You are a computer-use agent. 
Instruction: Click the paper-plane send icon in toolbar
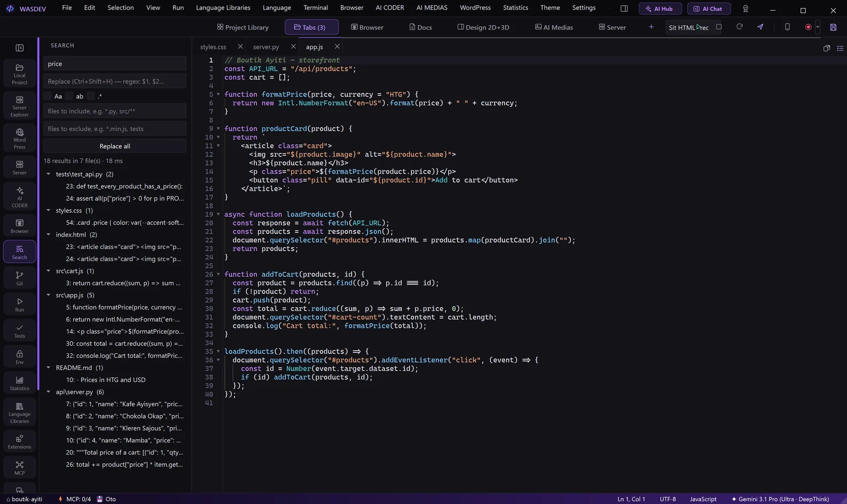760,27
